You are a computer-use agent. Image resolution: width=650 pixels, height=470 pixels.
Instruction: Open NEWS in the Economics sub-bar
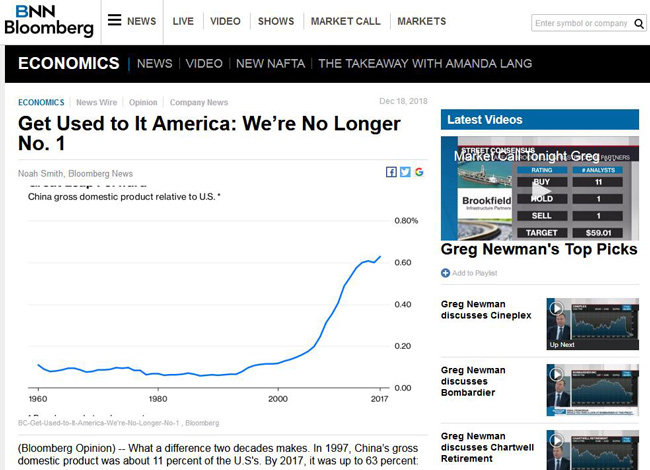click(155, 63)
